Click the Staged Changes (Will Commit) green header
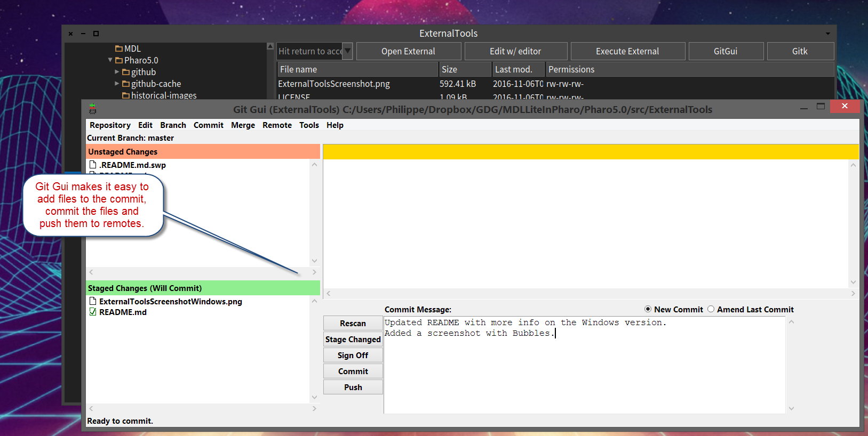 [203, 288]
